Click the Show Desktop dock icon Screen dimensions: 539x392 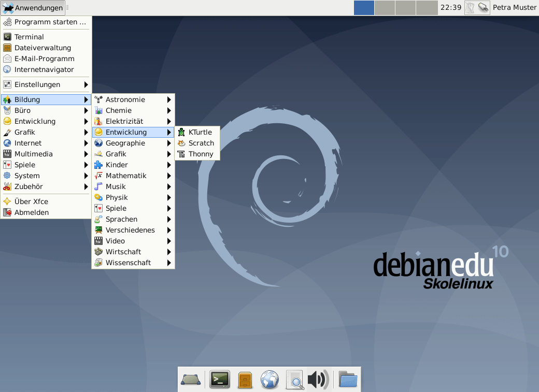[190, 379]
